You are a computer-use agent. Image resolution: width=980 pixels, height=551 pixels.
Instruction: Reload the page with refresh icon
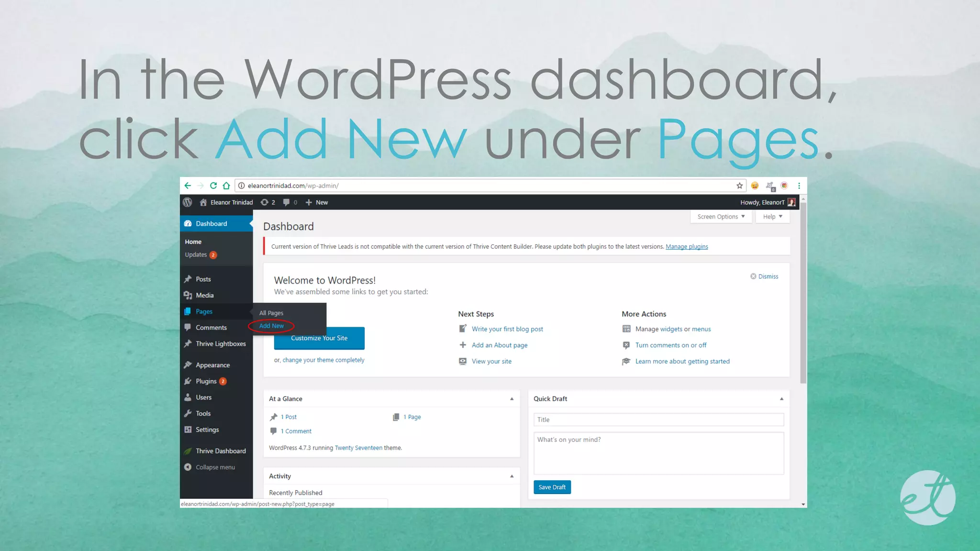coord(213,186)
